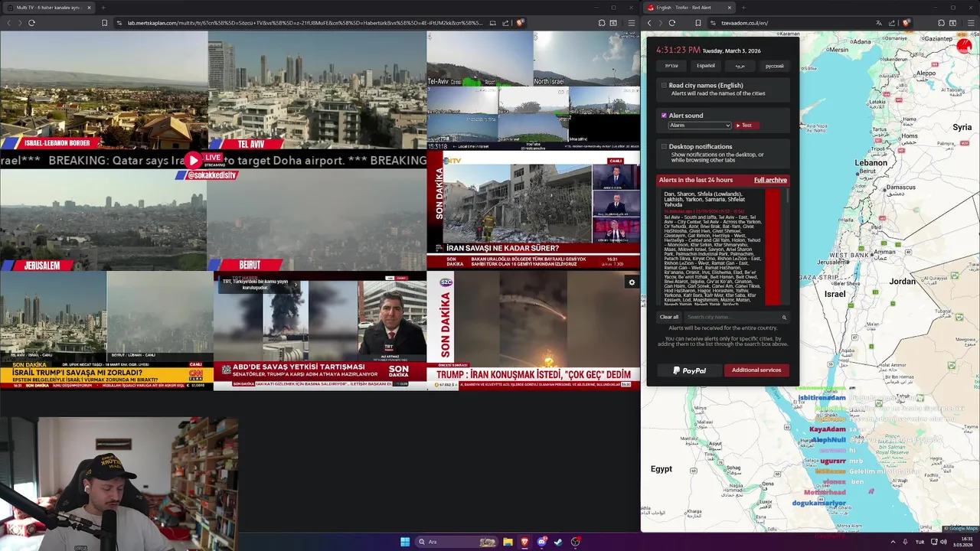Image resolution: width=980 pixels, height=551 pixels.
Task: Click the taskbar volume icon
Action: click(x=944, y=542)
